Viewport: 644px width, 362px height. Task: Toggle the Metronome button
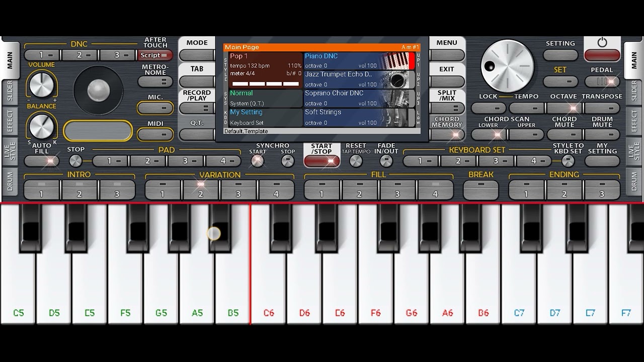point(155,81)
